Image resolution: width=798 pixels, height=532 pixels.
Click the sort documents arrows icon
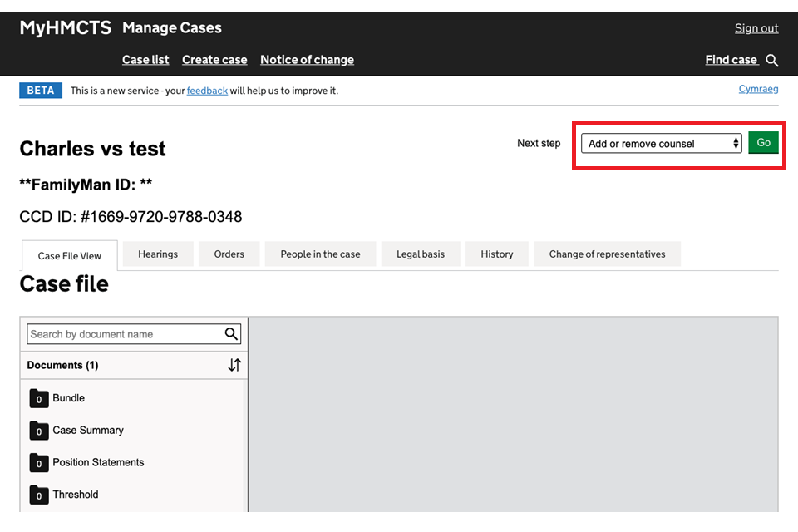[234, 365]
